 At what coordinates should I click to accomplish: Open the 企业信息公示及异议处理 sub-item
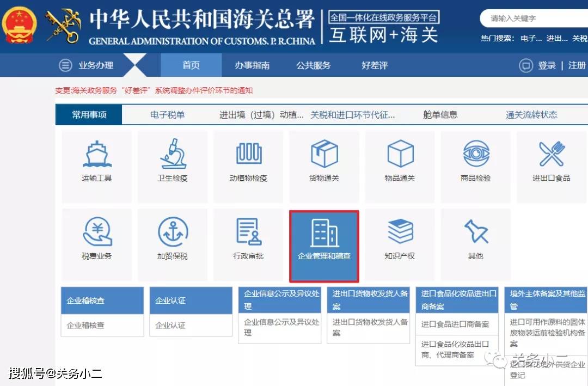(281, 327)
